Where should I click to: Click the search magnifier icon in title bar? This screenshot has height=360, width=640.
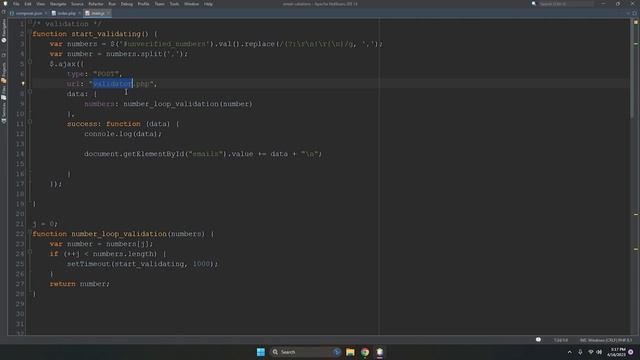coord(534,4)
